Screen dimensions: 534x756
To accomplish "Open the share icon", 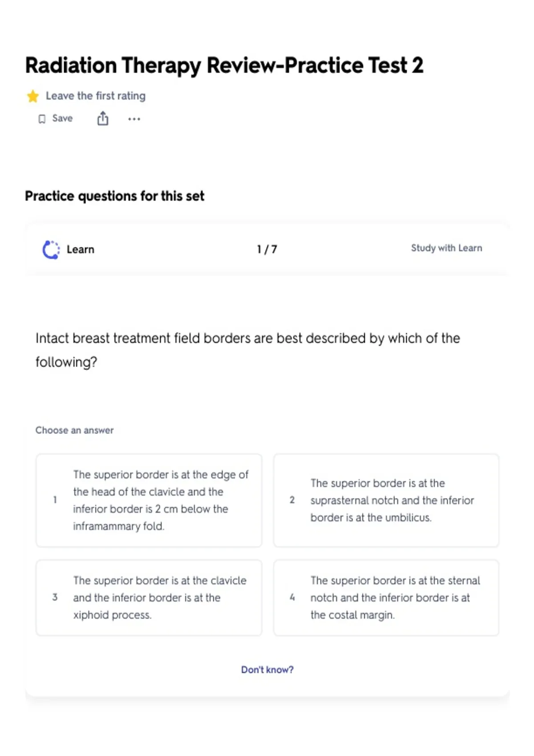I will coord(103,119).
